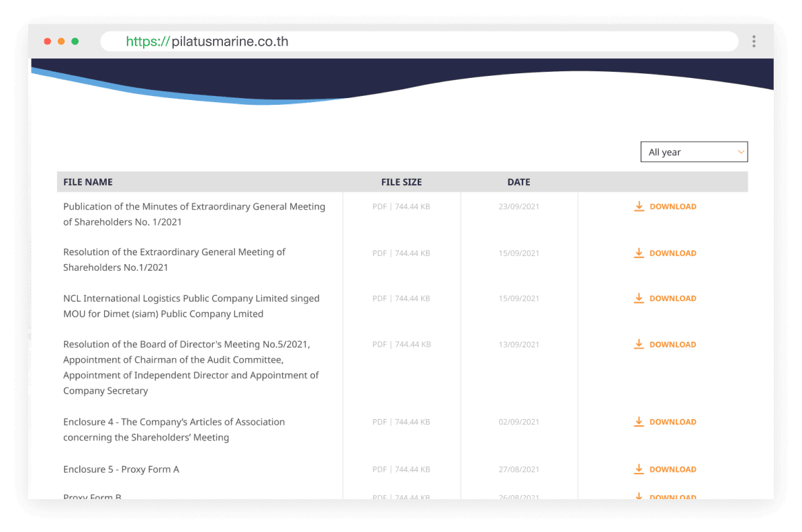The image size is (802, 532).
Task: Click download icon for Enclosure 5 Proxy Form A
Action: pyautogui.click(x=639, y=470)
